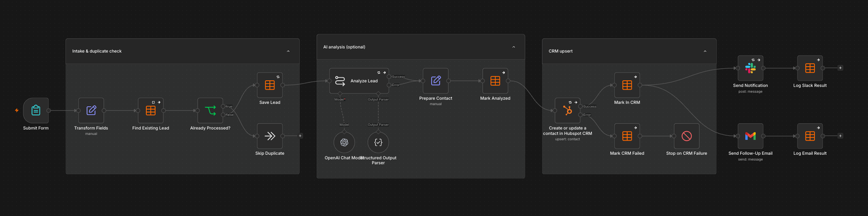Select the Log Email Result table node

pyautogui.click(x=810, y=136)
